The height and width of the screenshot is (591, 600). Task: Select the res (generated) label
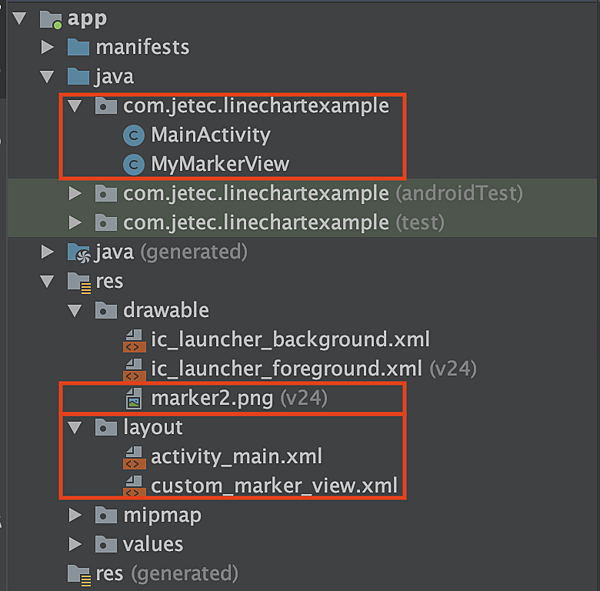click(167, 574)
